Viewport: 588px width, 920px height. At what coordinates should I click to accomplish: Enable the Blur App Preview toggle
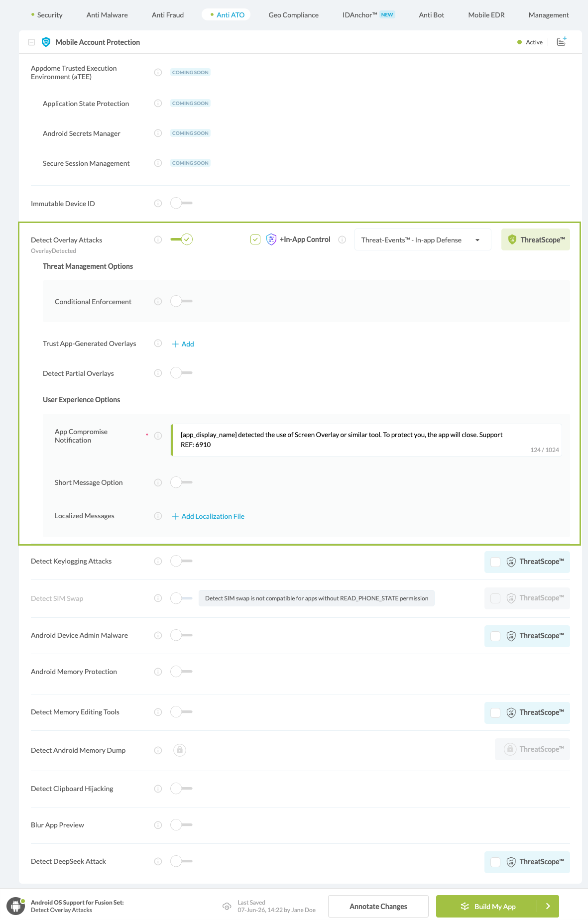[181, 825]
